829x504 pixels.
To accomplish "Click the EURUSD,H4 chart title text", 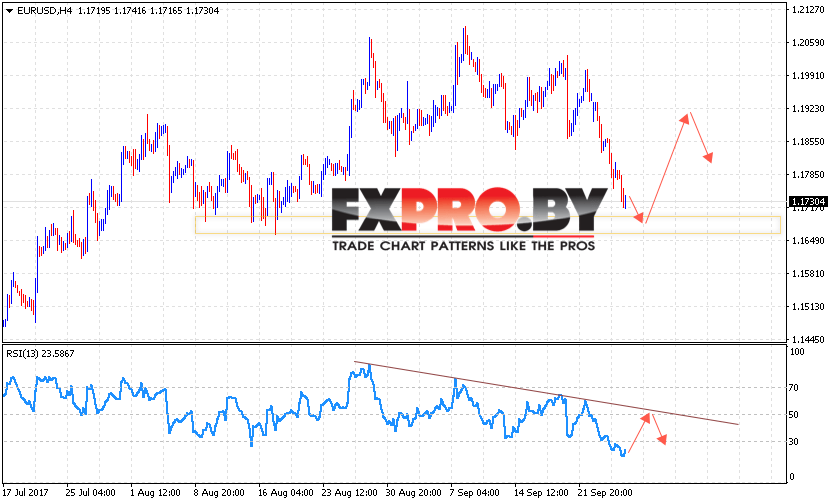I will 44,11.
